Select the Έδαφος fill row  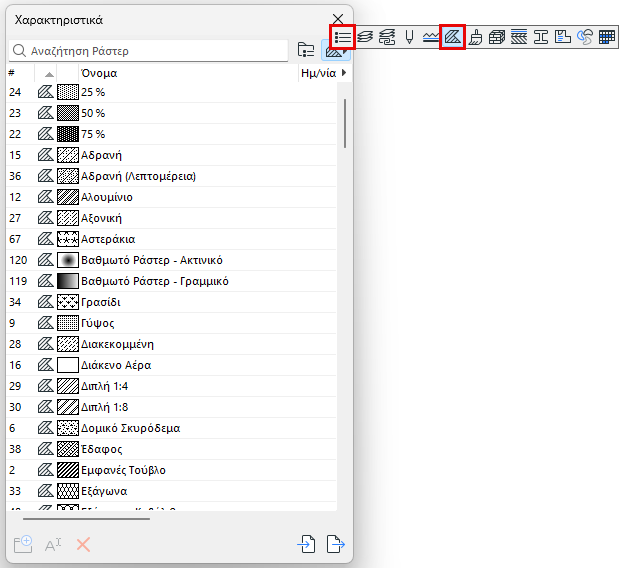pyautogui.click(x=171, y=449)
